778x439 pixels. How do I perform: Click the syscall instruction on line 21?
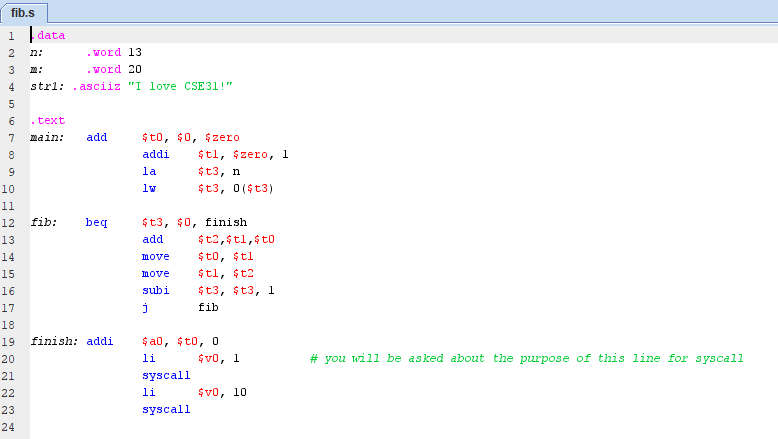coord(166,376)
